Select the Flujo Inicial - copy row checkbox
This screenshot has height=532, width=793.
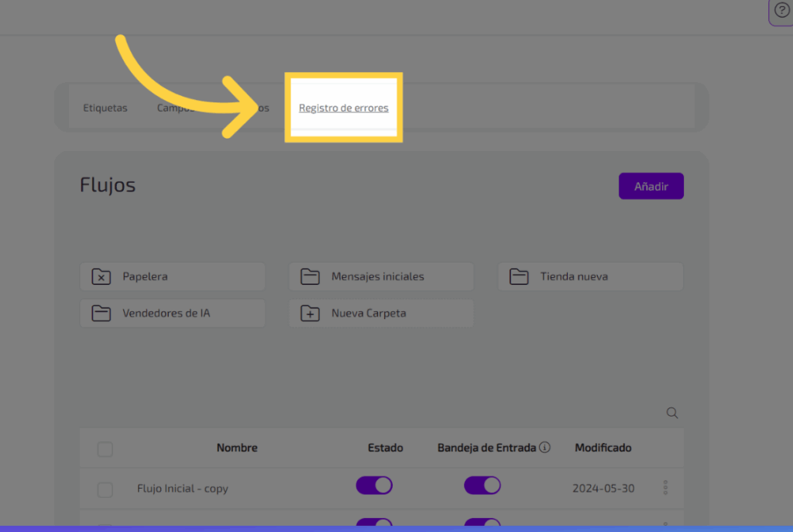click(105, 489)
